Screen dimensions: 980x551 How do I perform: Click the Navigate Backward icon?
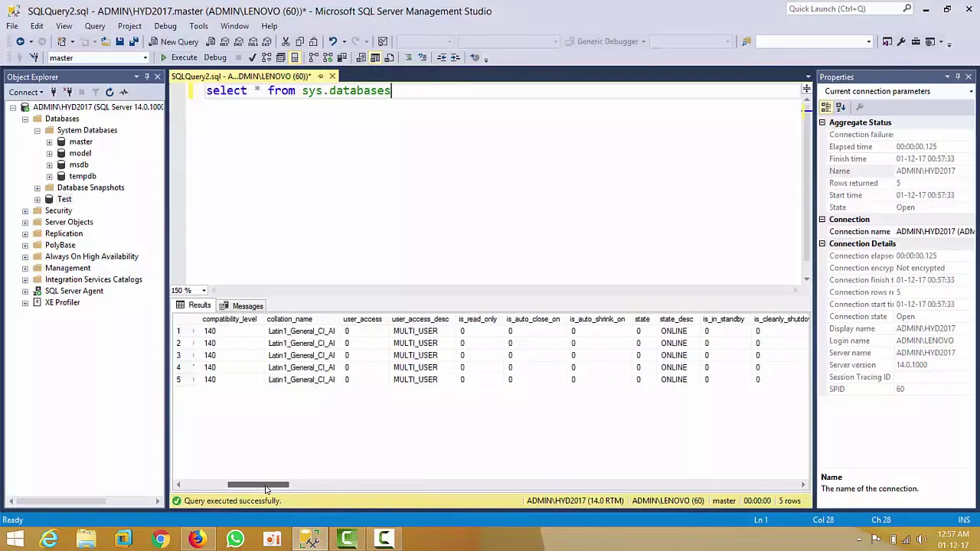pyautogui.click(x=20, y=41)
